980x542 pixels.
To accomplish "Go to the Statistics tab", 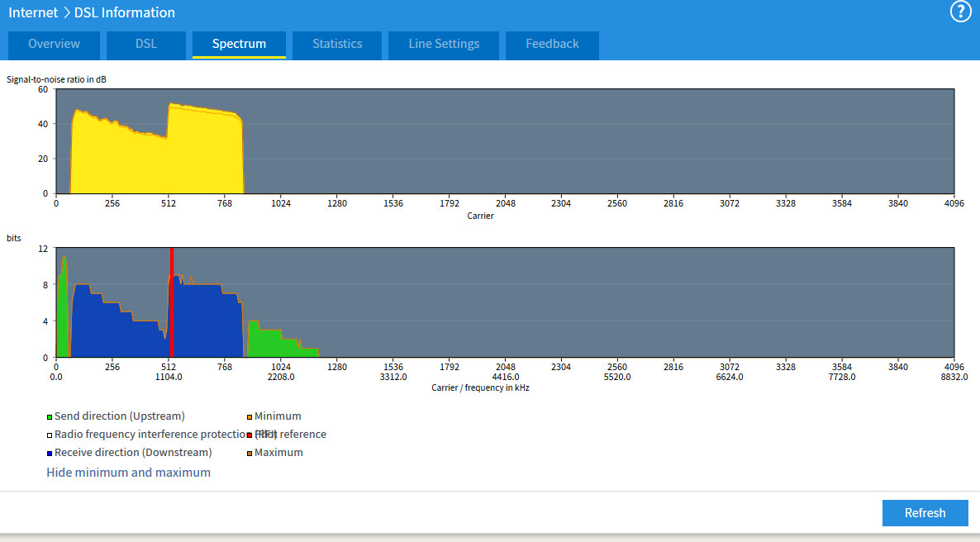I will click(x=337, y=45).
